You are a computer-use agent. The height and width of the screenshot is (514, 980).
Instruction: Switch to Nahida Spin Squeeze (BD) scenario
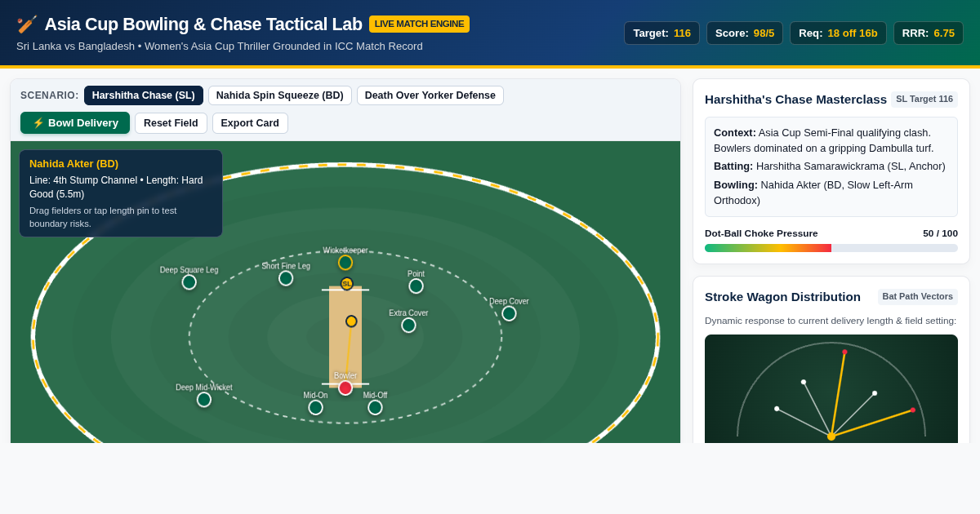(280, 95)
